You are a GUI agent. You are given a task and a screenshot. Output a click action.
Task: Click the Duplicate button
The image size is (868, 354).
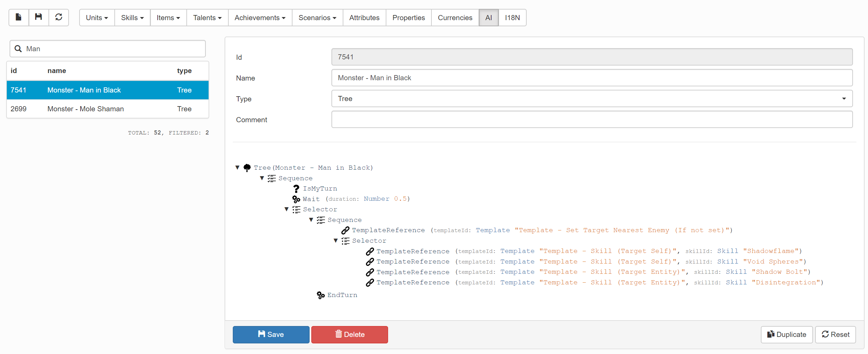coord(786,335)
